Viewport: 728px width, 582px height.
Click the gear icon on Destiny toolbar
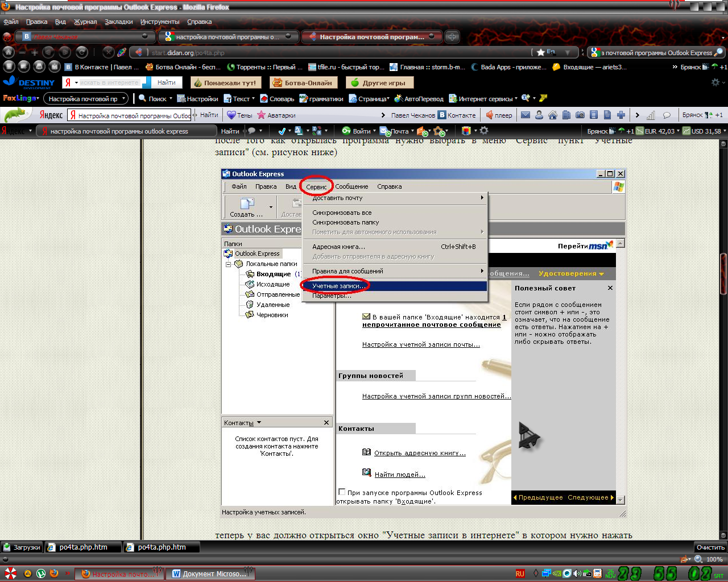pos(715,82)
